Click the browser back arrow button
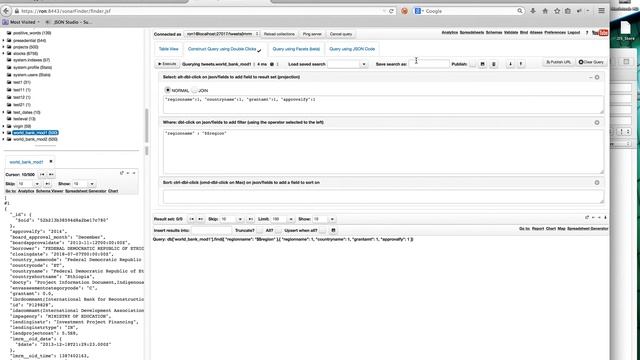 click(6, 11)
